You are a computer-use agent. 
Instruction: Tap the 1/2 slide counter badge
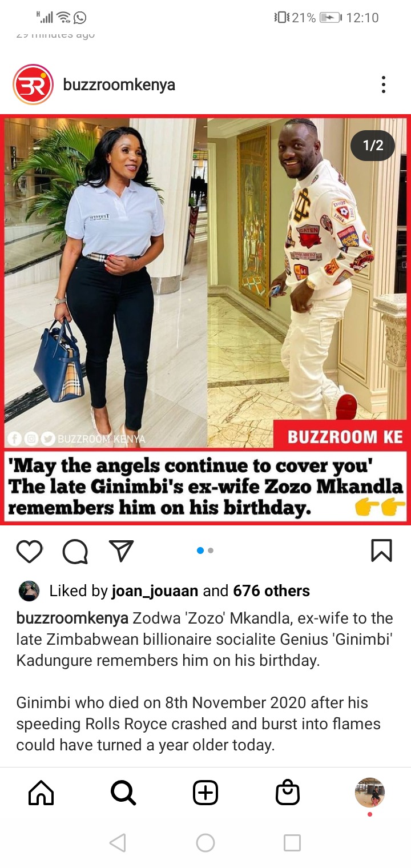coord(373,146)
